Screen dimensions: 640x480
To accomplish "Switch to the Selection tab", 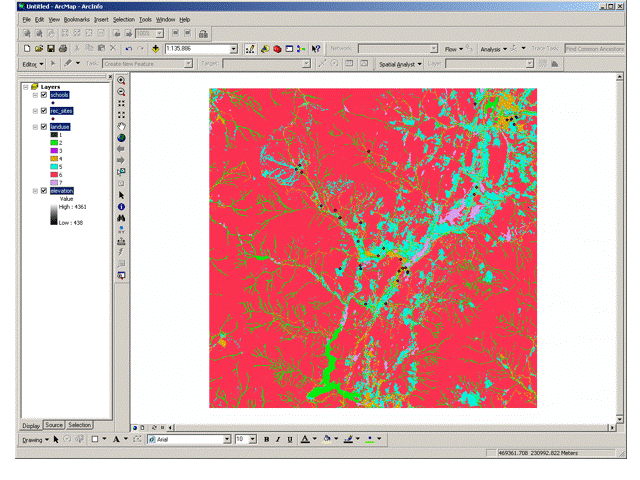I will click(x=80, y=425).
